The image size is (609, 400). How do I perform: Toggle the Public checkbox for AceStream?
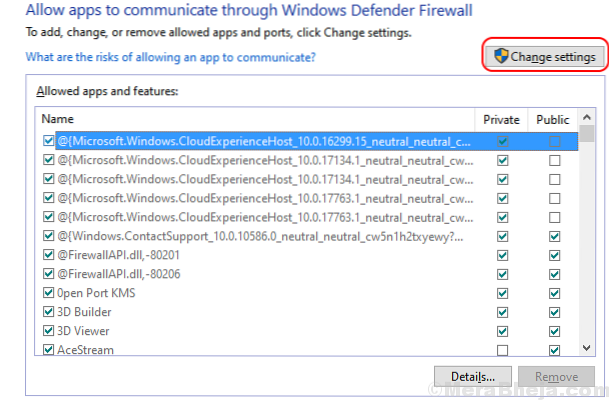(x=553, y=350)
